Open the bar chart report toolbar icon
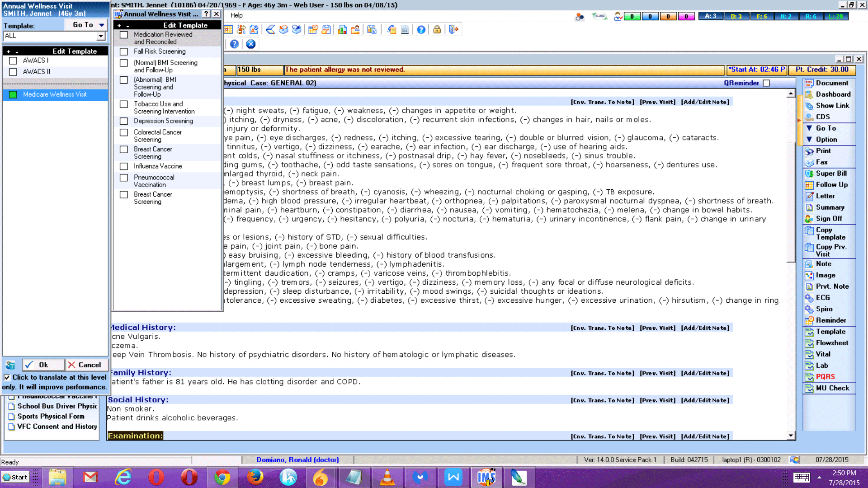This screenshot has width=868, height=488. click(342, 30)
